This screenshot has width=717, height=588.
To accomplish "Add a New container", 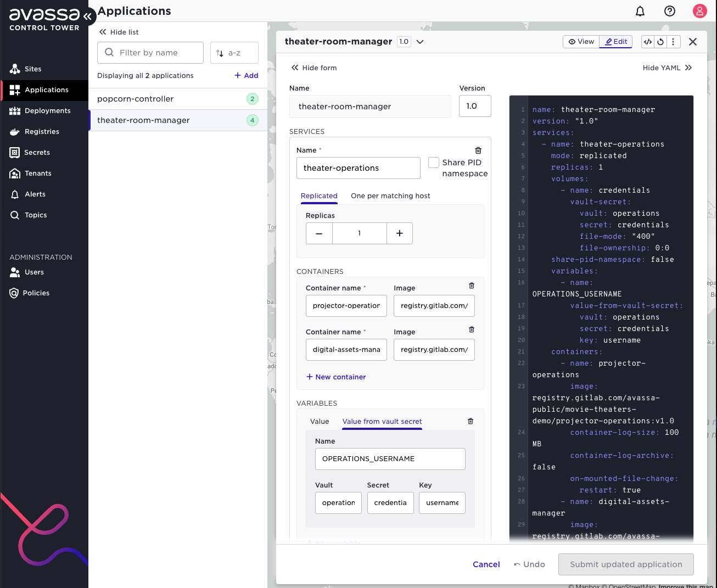I will point(336,377).
